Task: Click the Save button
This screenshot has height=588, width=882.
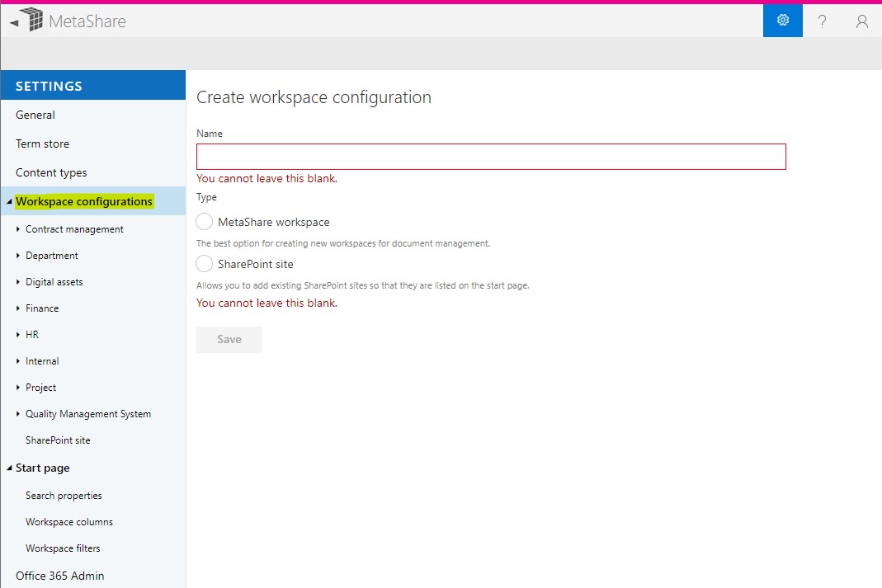Action: click(x=229, y=340)
